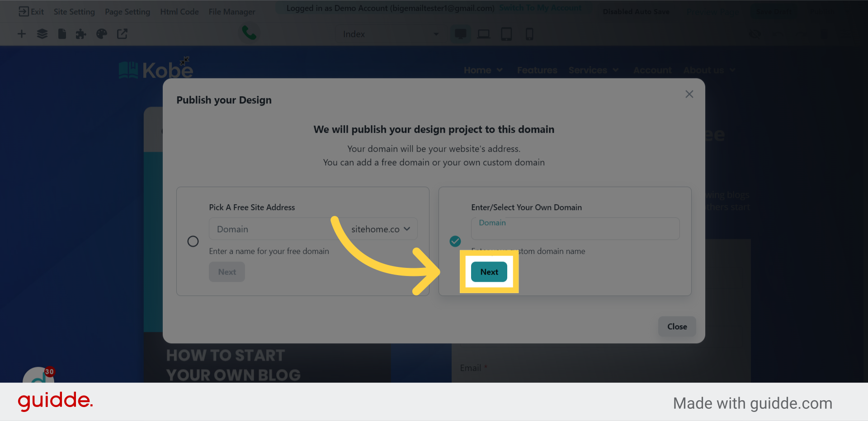Click the green phone icon
The height and width of the screenshot is (421, 868).
tap(249, 33)
